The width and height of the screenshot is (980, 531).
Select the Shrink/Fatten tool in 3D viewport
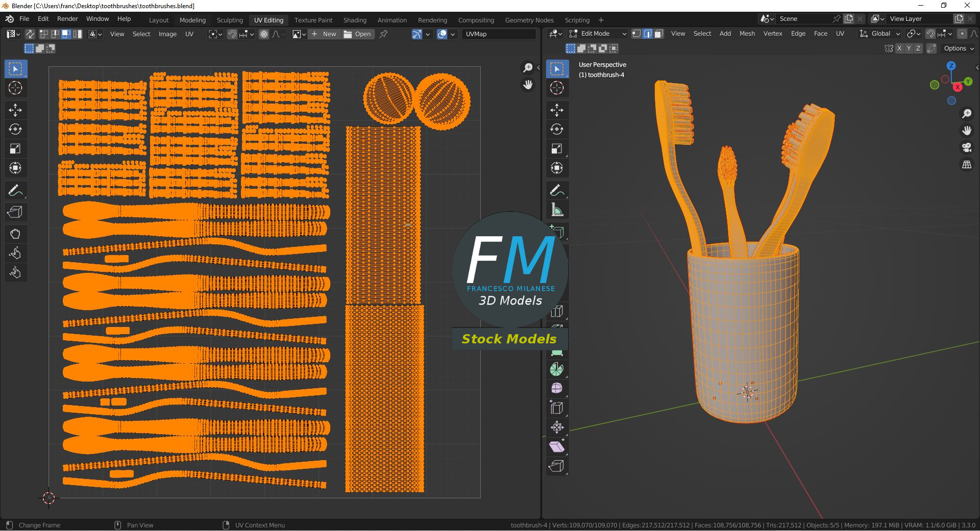coord(557,427)
